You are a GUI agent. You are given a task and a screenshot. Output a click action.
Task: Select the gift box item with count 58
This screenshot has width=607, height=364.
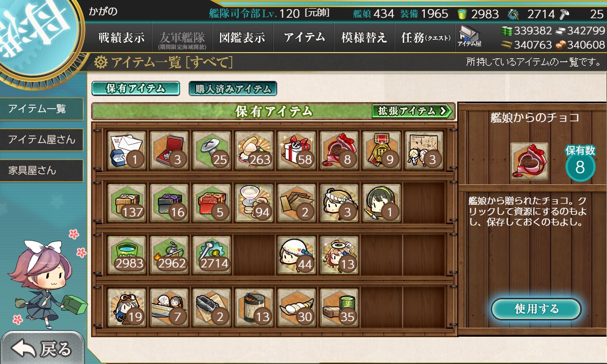pyautogui.click(x=296, y=150)
